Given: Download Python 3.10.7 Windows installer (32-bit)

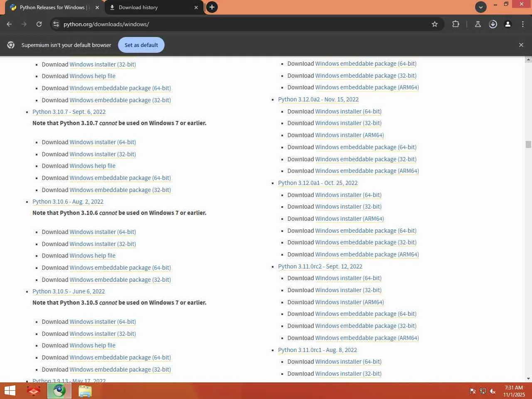Looking at the screenshot, I should [x=103, y=154].
